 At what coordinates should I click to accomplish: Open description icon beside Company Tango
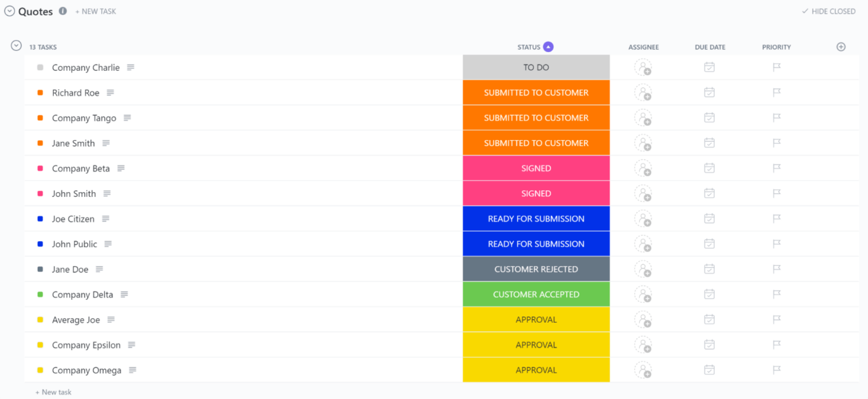click(x=127, y=118)
